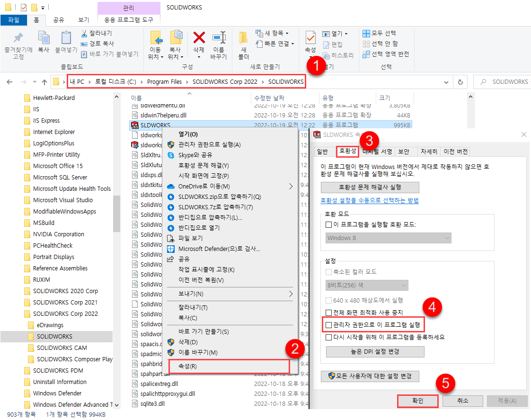
Task: Open the Windows 8 compatibility mode dropdown
Action: click(389, 238)
